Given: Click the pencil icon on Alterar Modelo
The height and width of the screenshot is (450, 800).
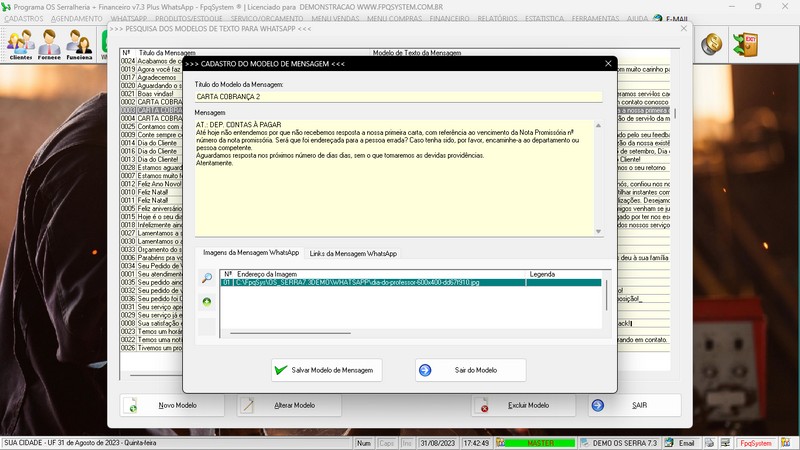Looking at the screenshot, I should 247,405.
